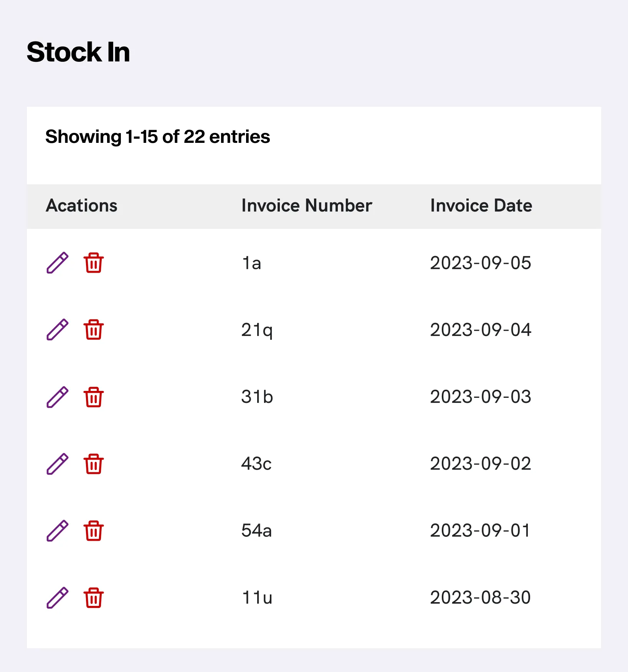Edit invoice 31b with the pencil icon
This screenshot has width=628, height=672.
click(x=58, y=397)
